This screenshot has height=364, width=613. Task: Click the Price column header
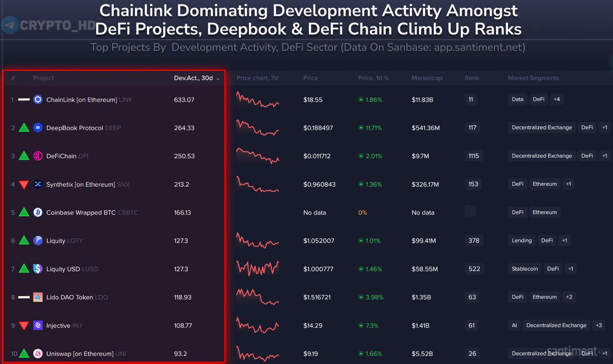[310, 78]
